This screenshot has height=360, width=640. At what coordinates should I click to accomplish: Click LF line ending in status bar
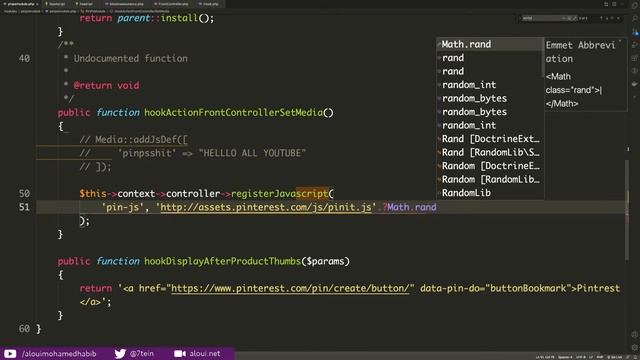(x=590, y=357)
